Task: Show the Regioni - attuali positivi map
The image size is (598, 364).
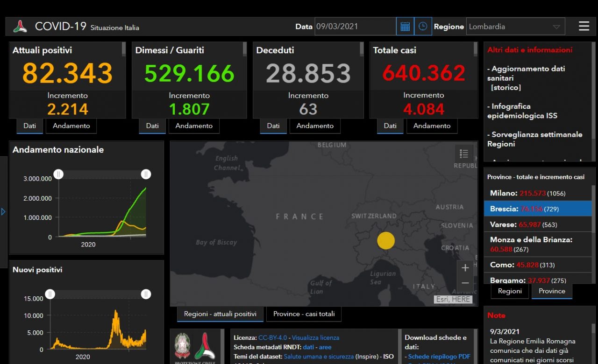Action: pyautogui.click(x=220, y=314)
